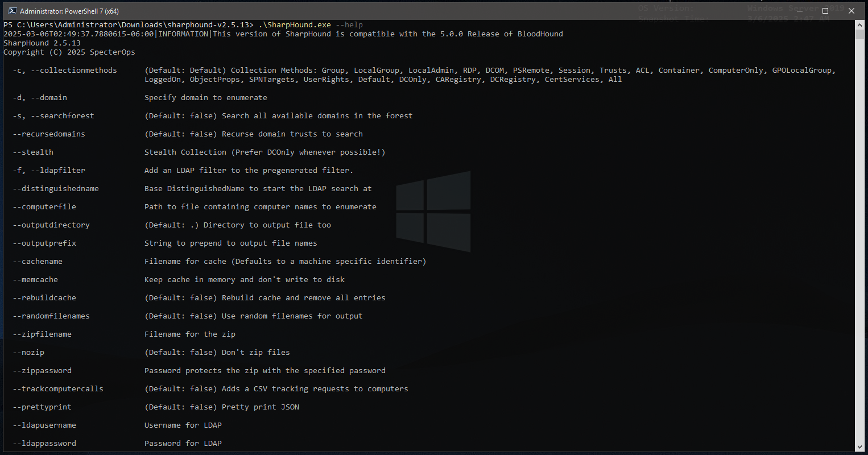The image size is (868, 455).
Task: Click the '--distinguishedname' option
Action: tap(56, 189)
